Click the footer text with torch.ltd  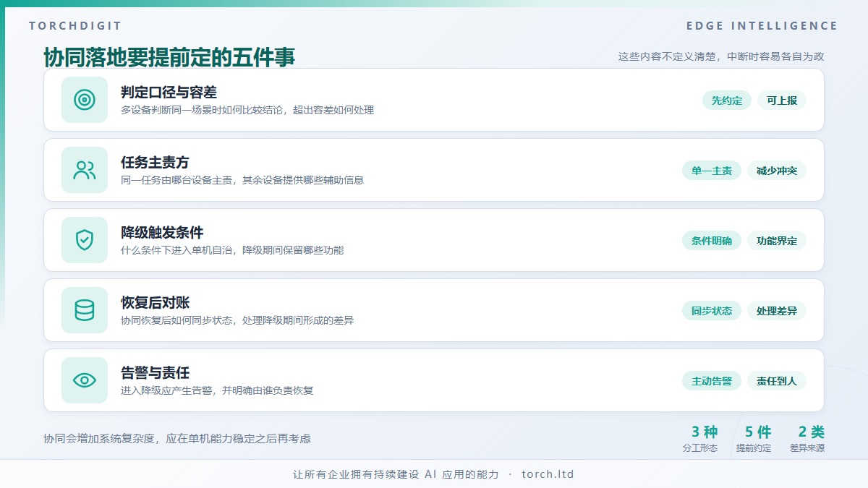pyautogui.click(x=433, y=474)
